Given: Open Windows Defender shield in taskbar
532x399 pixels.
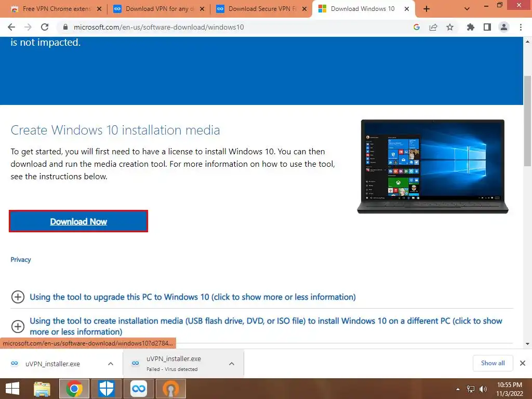Looking at the screenshot, I should point(106,389).
